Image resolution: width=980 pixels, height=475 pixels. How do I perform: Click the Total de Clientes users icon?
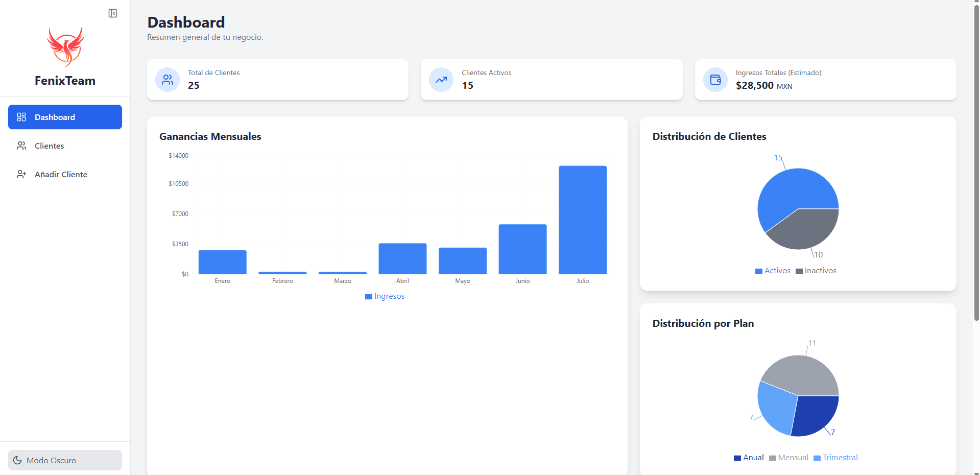pos(167,80)
